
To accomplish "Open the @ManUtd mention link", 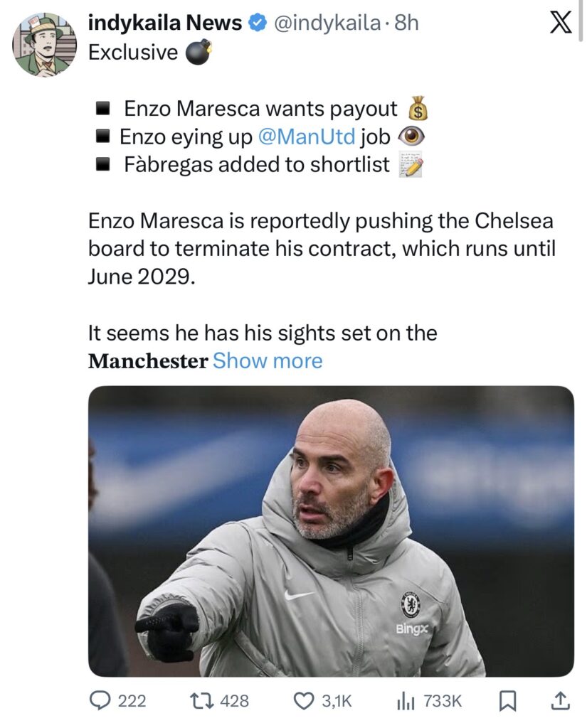I will (306, 135).
